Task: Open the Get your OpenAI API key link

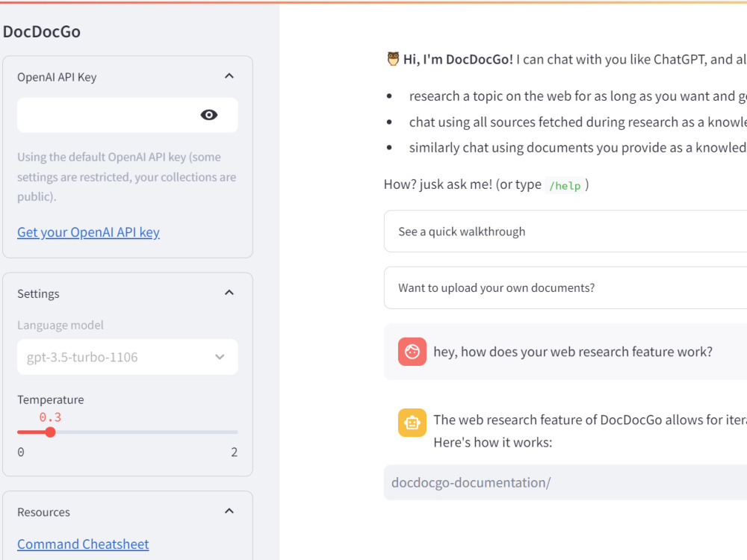Action: (88, 232)
